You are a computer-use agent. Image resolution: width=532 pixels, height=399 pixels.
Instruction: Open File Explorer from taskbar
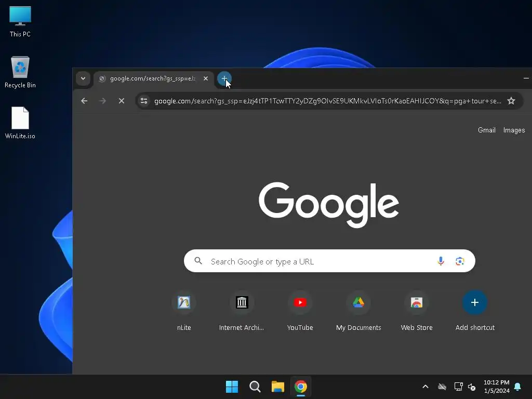278,387
